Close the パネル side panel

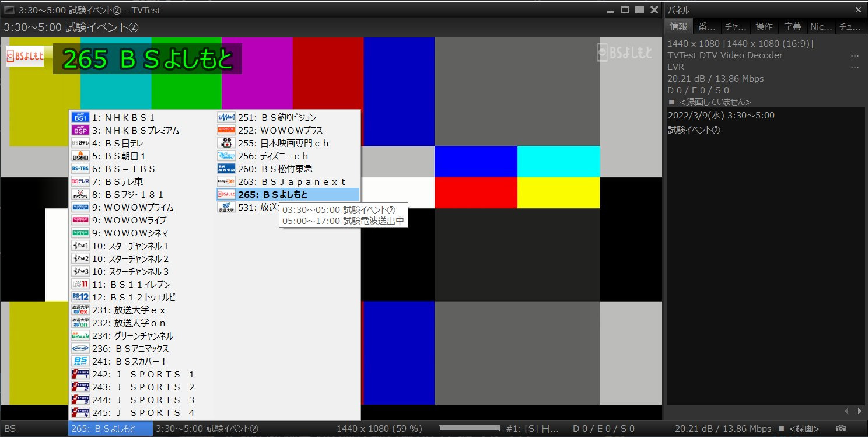(859, 10)
